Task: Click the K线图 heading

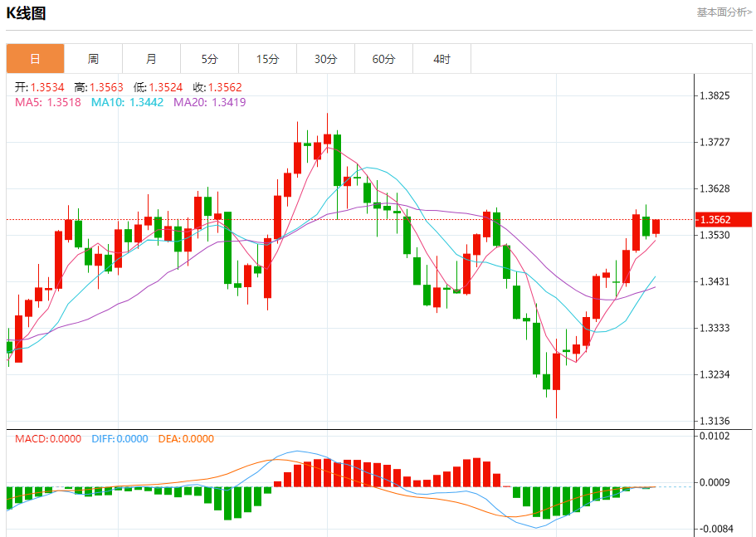Action: tap(26, 13)
